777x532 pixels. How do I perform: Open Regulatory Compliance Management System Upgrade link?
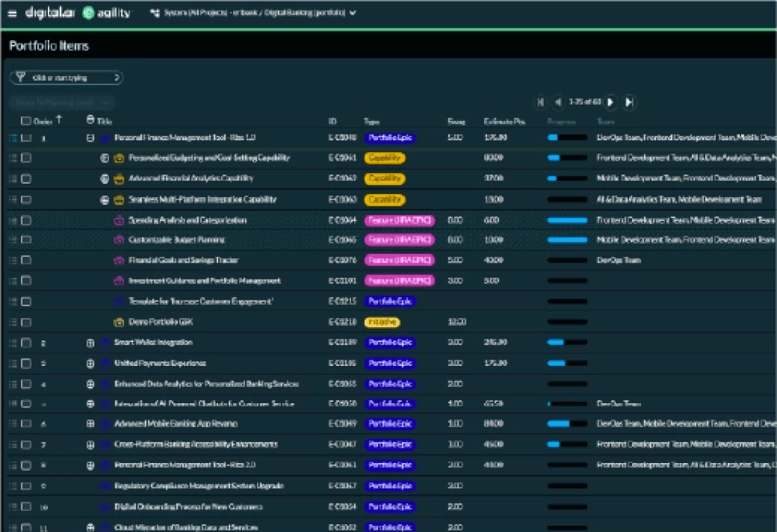click(x=199, y=486)
